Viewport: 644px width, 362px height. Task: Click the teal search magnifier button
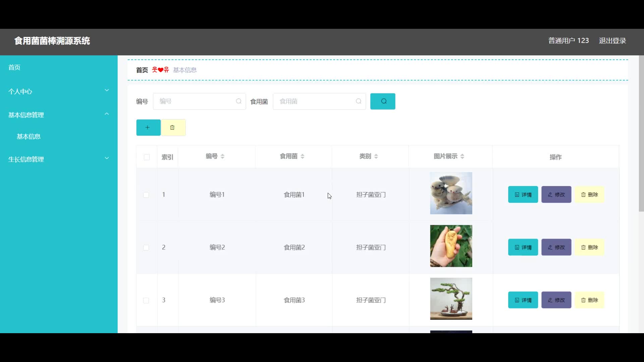(383, 101)
